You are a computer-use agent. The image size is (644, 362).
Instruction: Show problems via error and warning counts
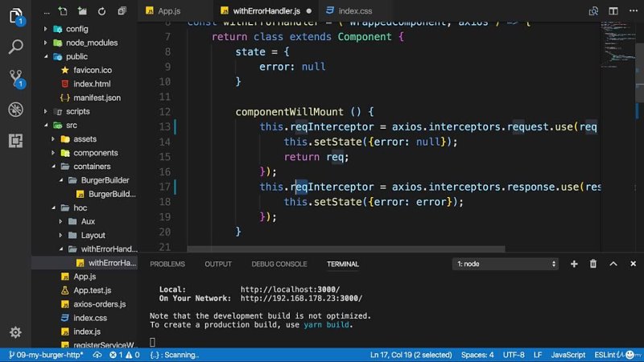(125, 355)
